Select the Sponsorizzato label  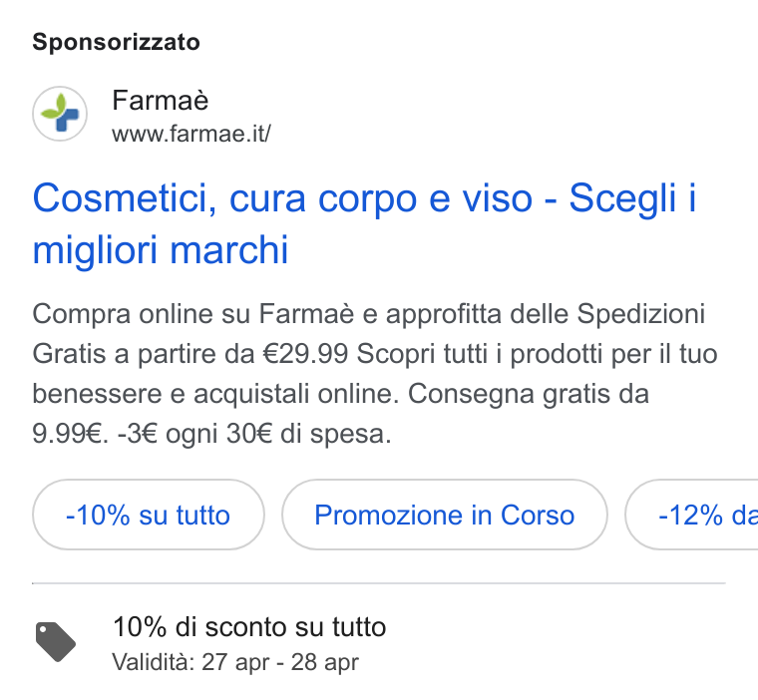116,42
